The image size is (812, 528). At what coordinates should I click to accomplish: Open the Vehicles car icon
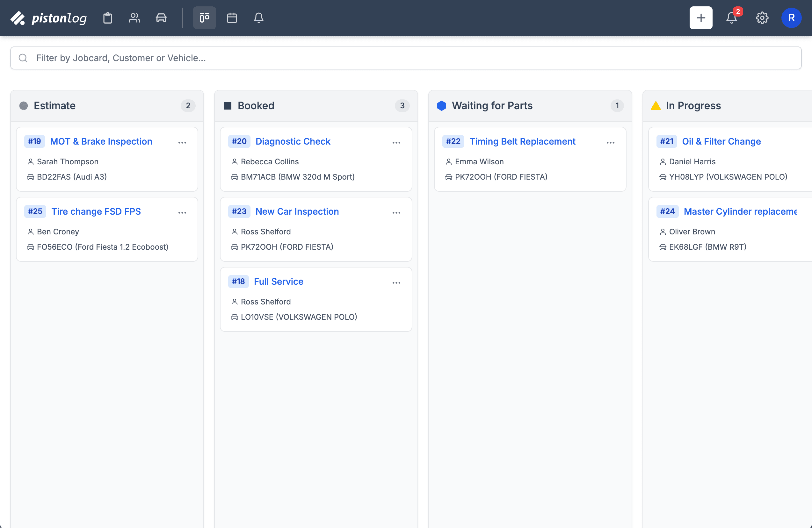pos(161,18)
